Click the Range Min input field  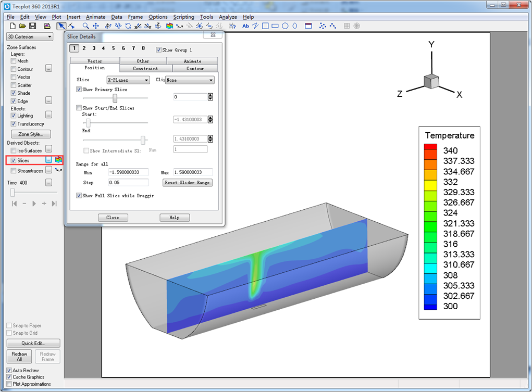click(x=128, y=172)
